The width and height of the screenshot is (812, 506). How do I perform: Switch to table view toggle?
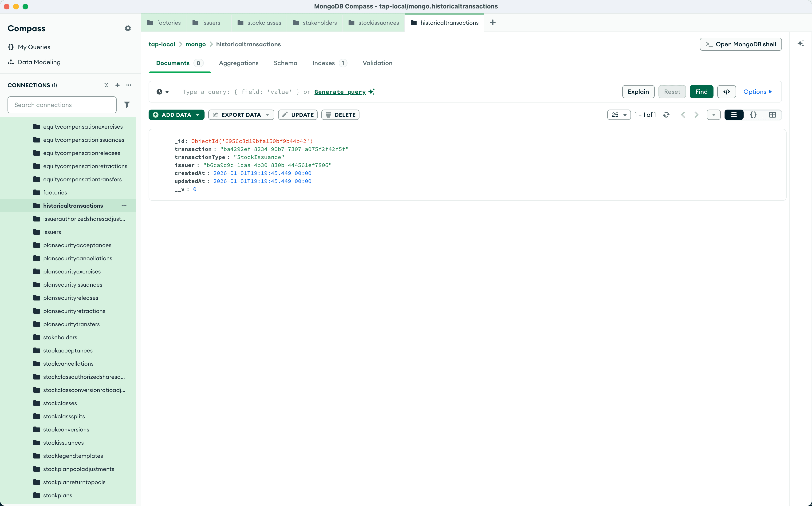[x=772, y=115]
